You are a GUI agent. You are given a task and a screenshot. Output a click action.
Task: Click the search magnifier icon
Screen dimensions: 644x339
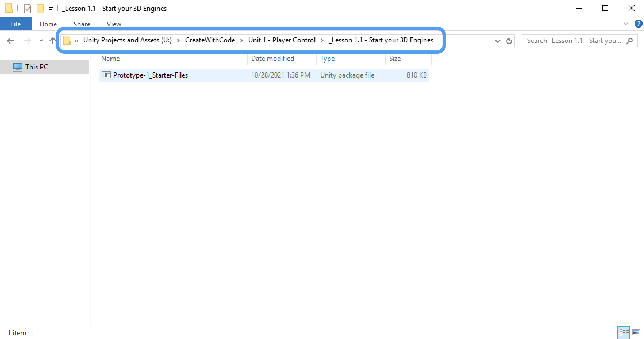(629, 41)
